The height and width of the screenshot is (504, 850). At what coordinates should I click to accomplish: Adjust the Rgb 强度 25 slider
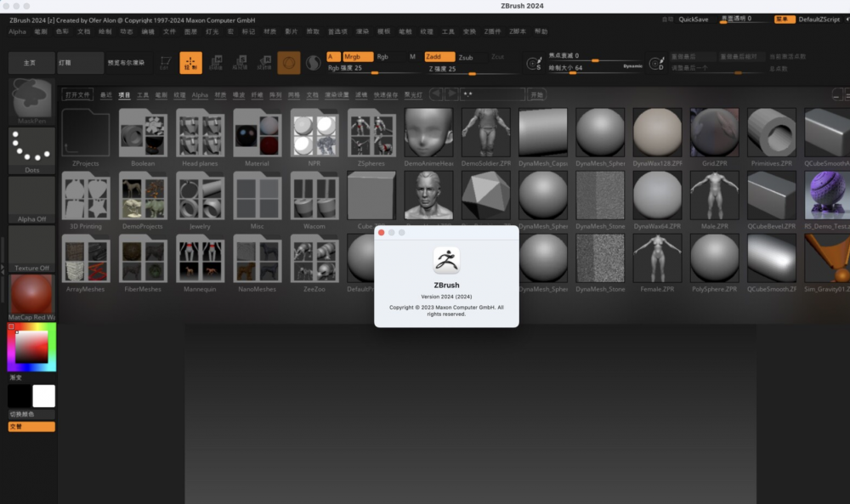coord(374,69)
